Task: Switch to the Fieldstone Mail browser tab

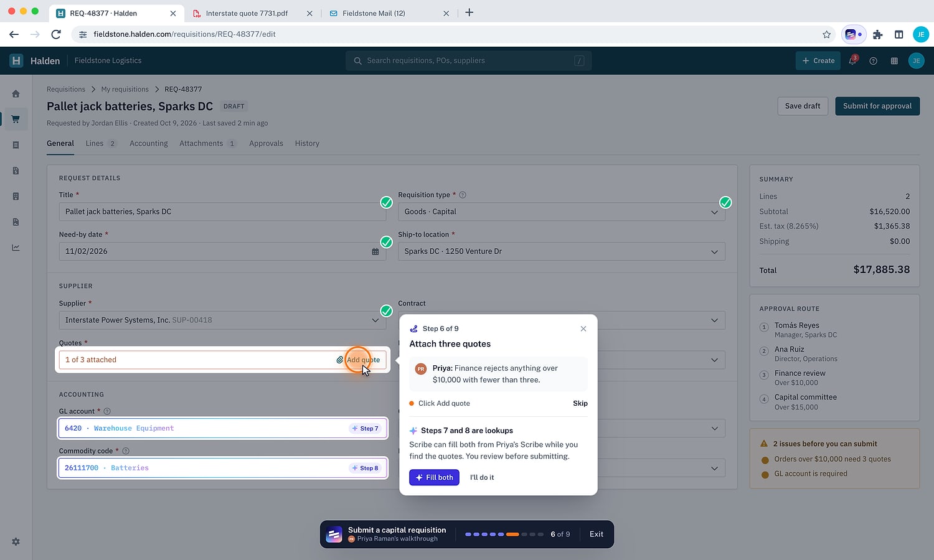Action: (390, 13)
